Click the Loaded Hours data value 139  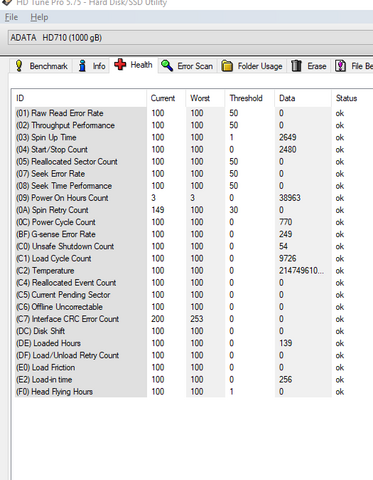coord(286,343)
